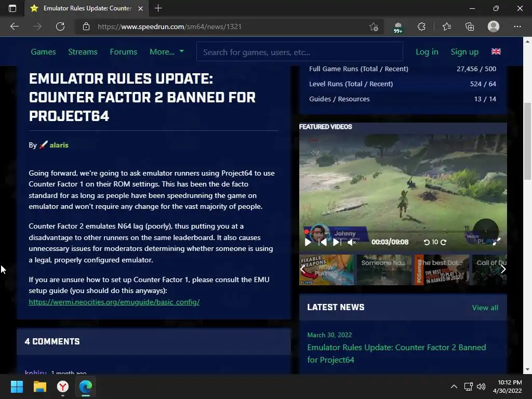Viewport: 532px width, 399px height.
Task: Open the Windows Start menu
Action: pos(17,387)
